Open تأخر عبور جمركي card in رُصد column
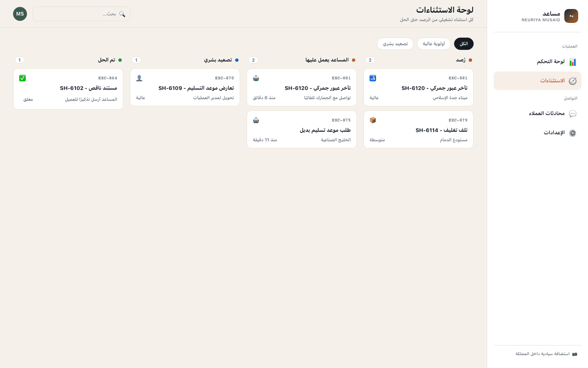This screenshot has height=368, width=588. (419, 88)
